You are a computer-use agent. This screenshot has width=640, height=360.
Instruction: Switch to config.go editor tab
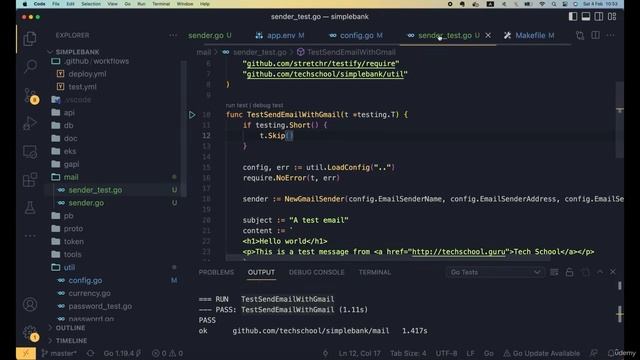point(356,36)
